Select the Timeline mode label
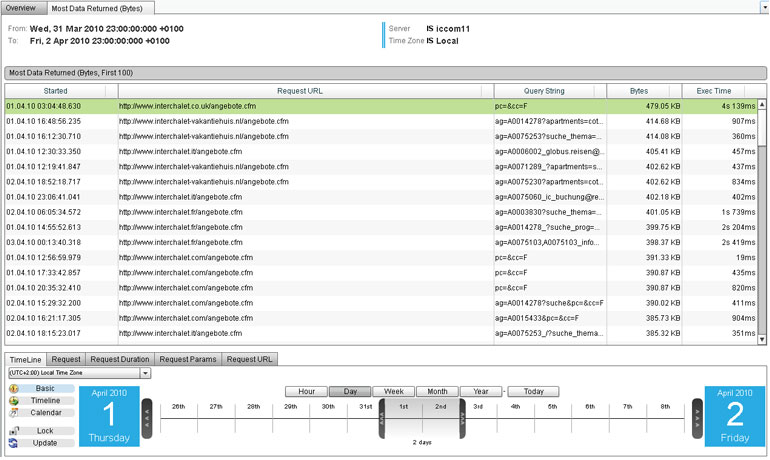 click(x=45, y=401)
